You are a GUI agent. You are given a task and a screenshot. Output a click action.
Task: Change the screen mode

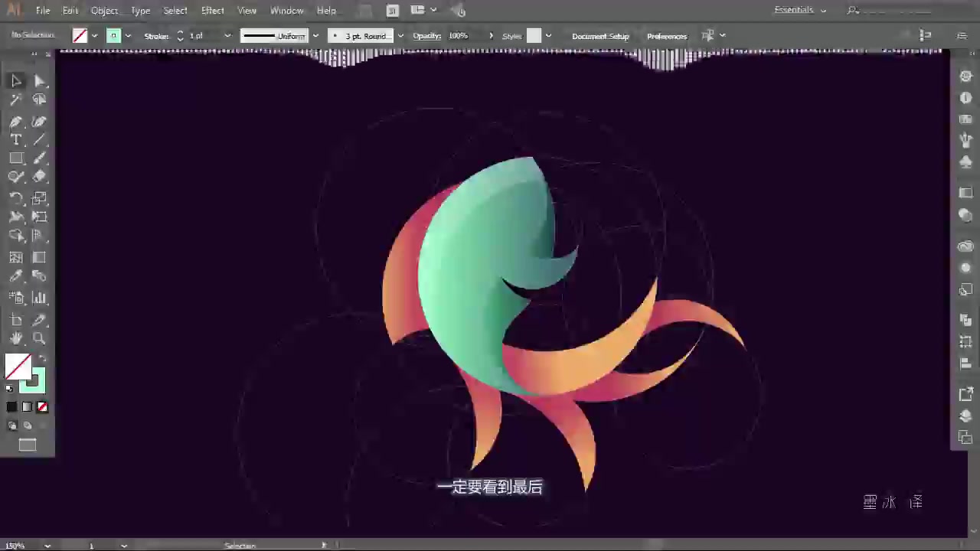coord(28,445)
